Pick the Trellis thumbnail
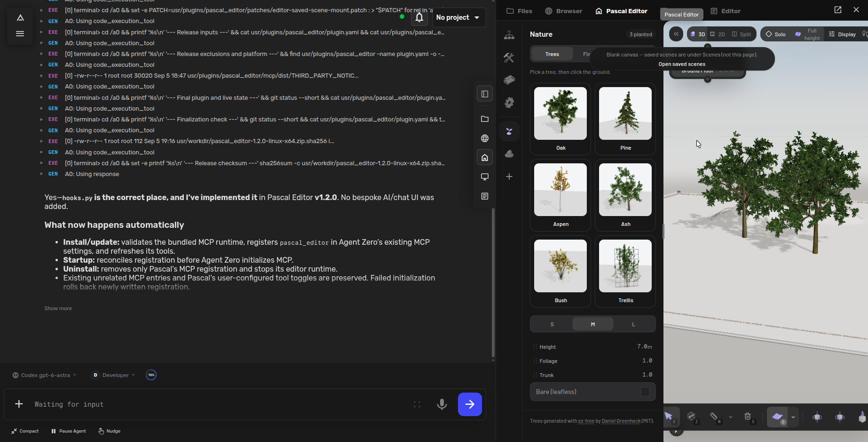This screenshot has height=442, width=868. pos(625,272)
